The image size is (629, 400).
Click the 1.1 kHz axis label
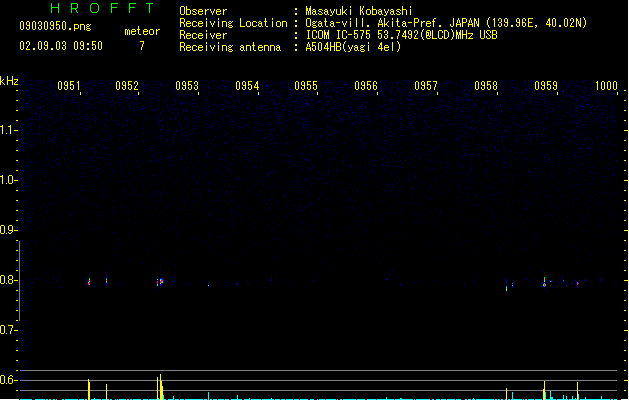pos(8,130)
